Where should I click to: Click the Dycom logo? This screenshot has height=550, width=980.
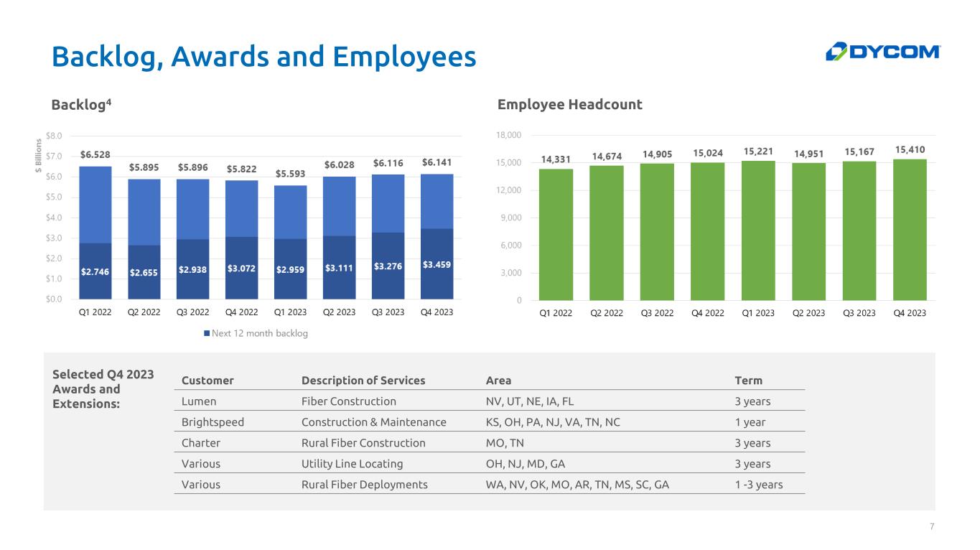pos(882,51)
